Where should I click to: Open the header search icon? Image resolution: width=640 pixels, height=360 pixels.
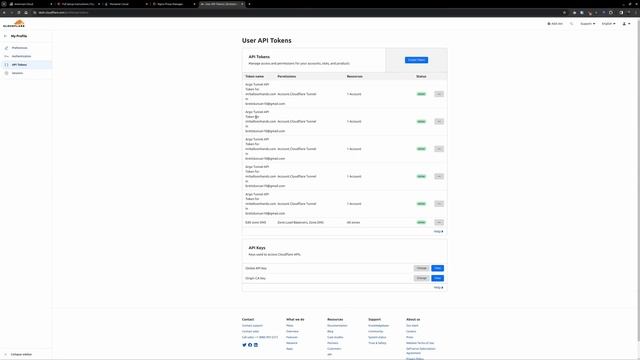click(571, 24)
